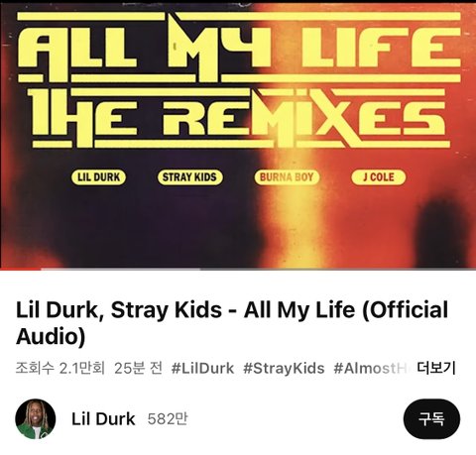Viewport: 476px width, 455px height.
Task: Tap the dark silhouette at the right of the artwork
Action: pyautogui.click(x=443, y=231)
